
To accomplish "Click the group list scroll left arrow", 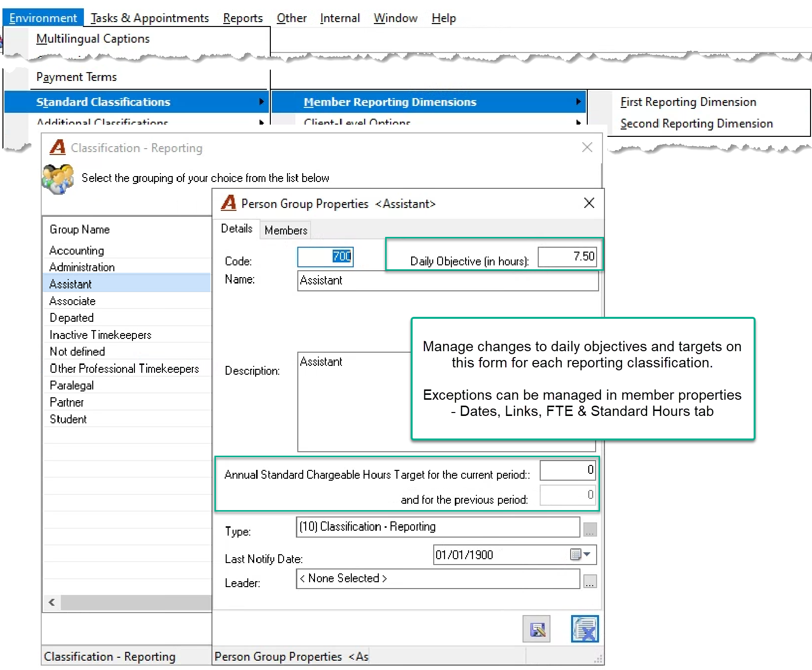I will [x=52, y=602].
